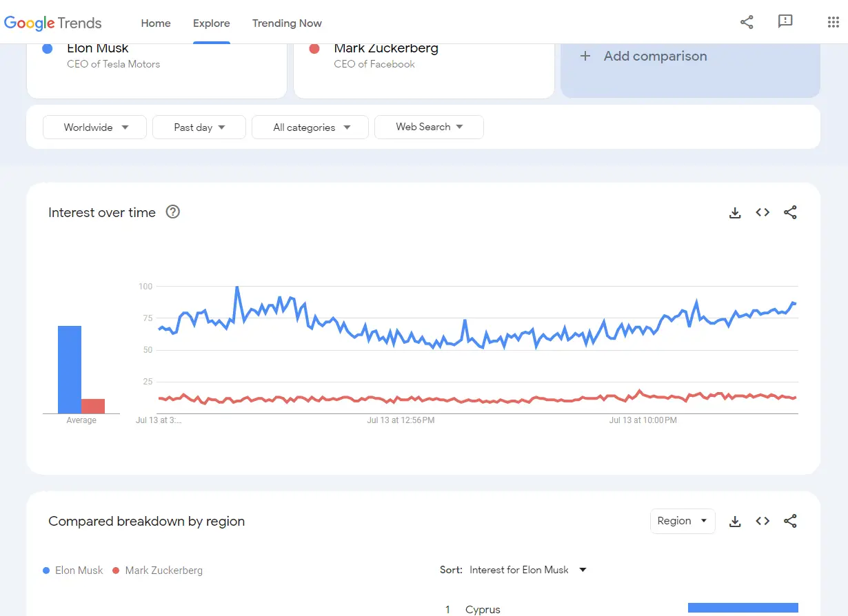Get embed code for region breakdown
This screenshot has height=616, width=848.
(x=763, y=522)
